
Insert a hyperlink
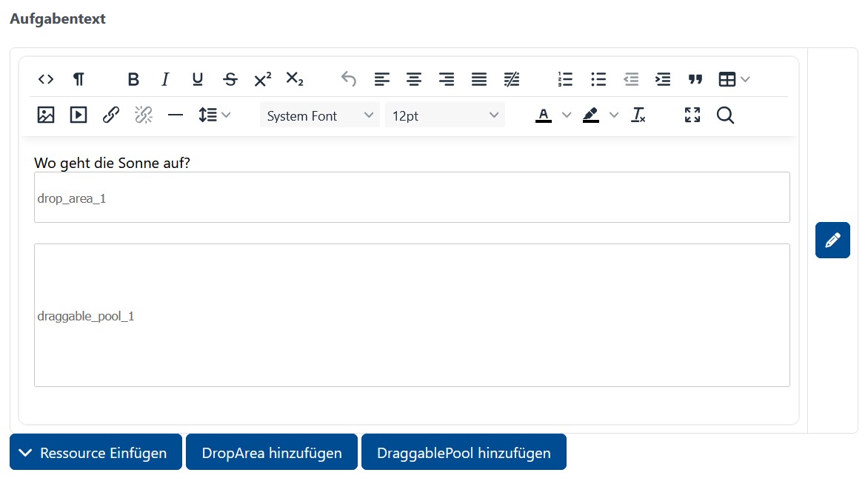click(x=111, y=115)
